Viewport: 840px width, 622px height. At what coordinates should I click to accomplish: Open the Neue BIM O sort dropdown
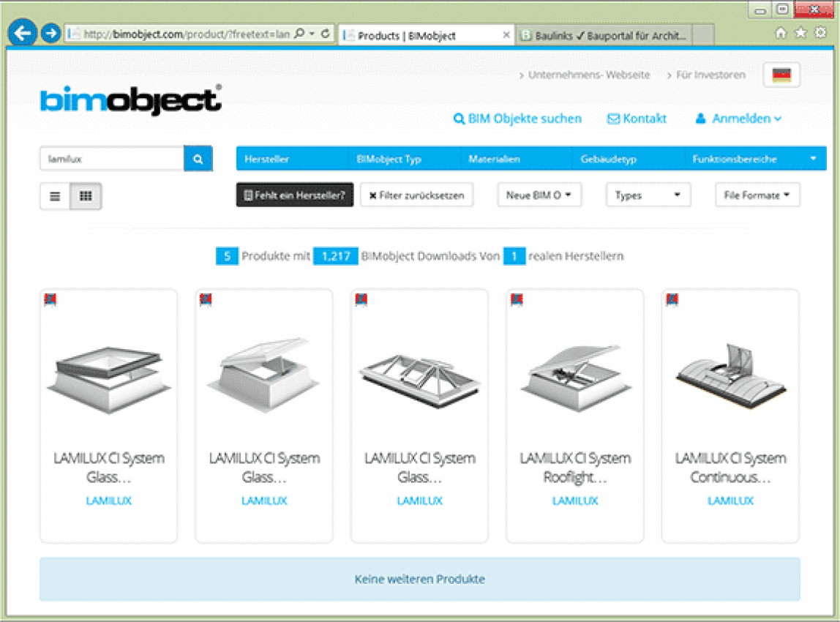pyautogui.click(x=539, y=195)
